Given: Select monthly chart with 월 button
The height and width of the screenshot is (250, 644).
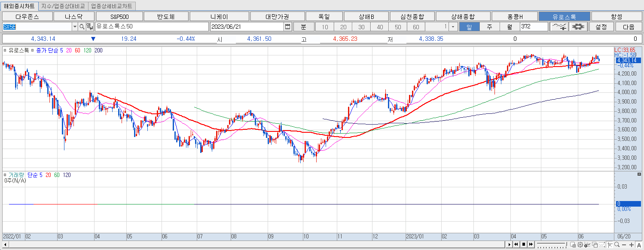Looking at the screenshot, I should pyautogui.click(x=510, y=27).
